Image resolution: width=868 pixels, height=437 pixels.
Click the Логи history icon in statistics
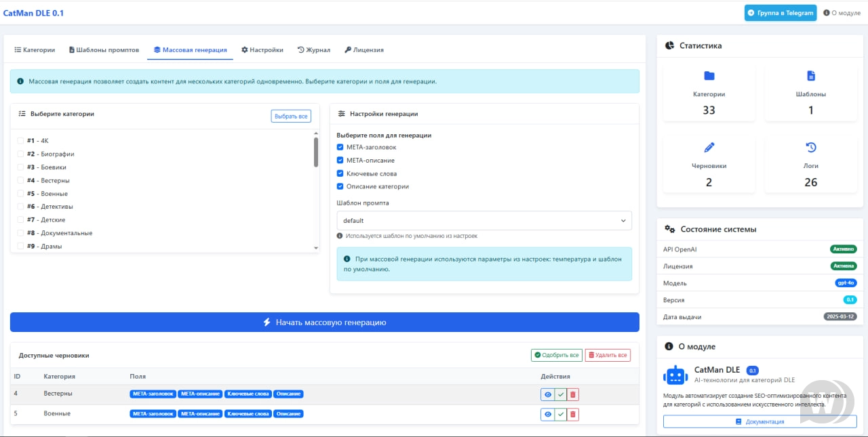[810, 147]
